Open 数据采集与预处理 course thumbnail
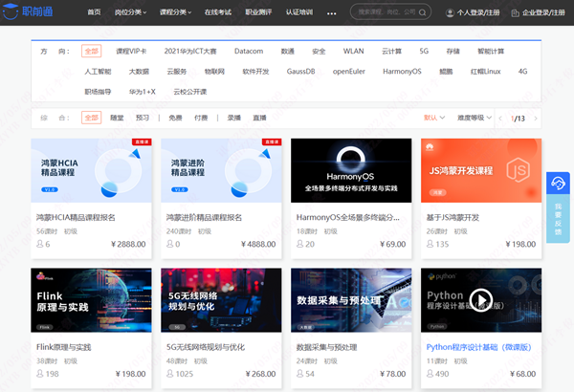This screenshot has height=392, width=574. pos(351,300)
